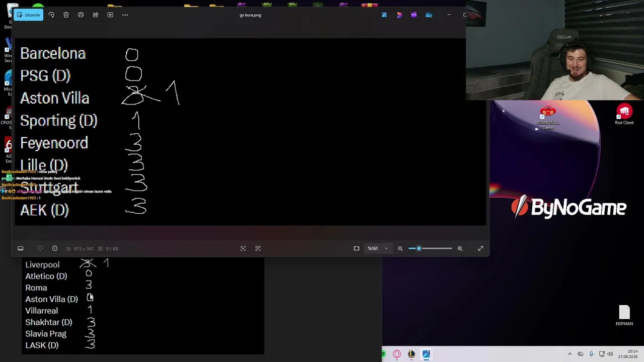Start the slideshow with the play icon
644x362 pixels.
click(110, 15)
